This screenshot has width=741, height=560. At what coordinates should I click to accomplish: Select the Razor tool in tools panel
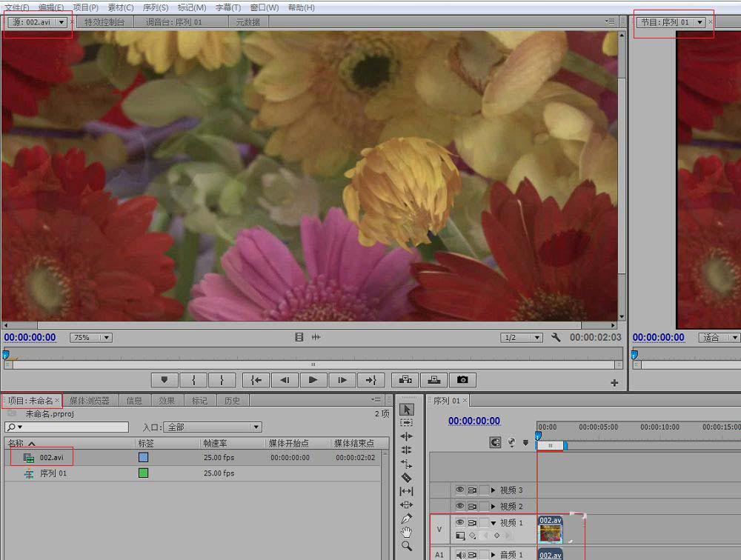coord(406,478)
